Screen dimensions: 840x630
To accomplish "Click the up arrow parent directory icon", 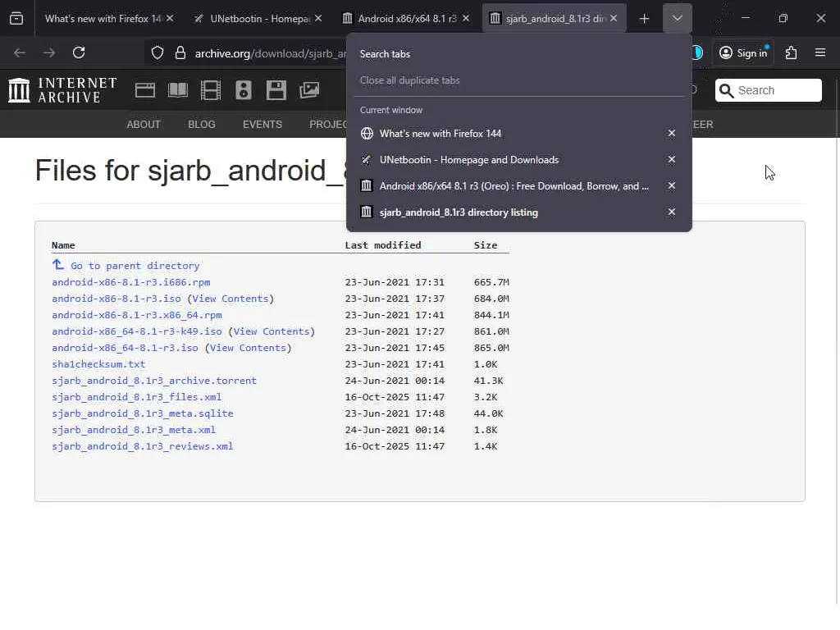I will coord(58,265).
